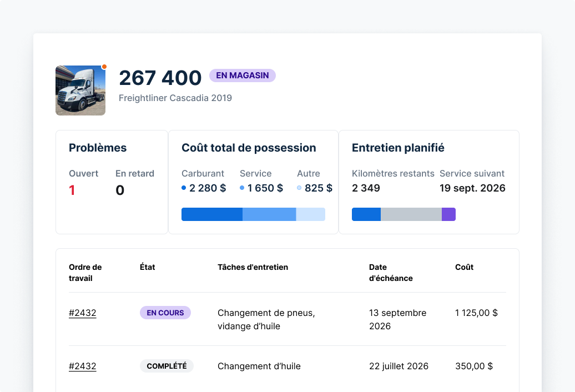
Task: Click the Autre amount 825 $
Action: (319, 188)
